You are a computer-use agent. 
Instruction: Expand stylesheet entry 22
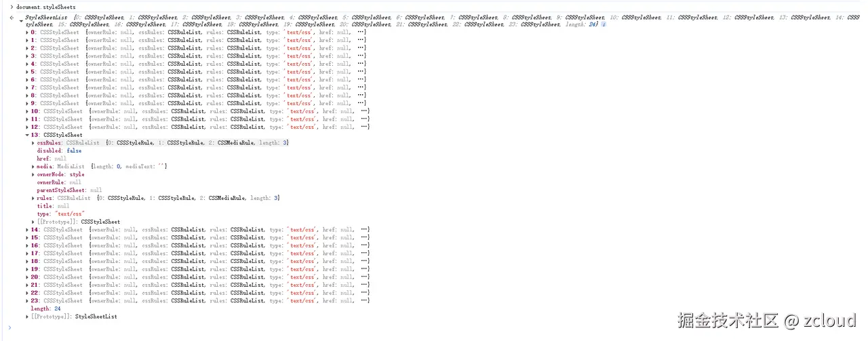[28, 293]
